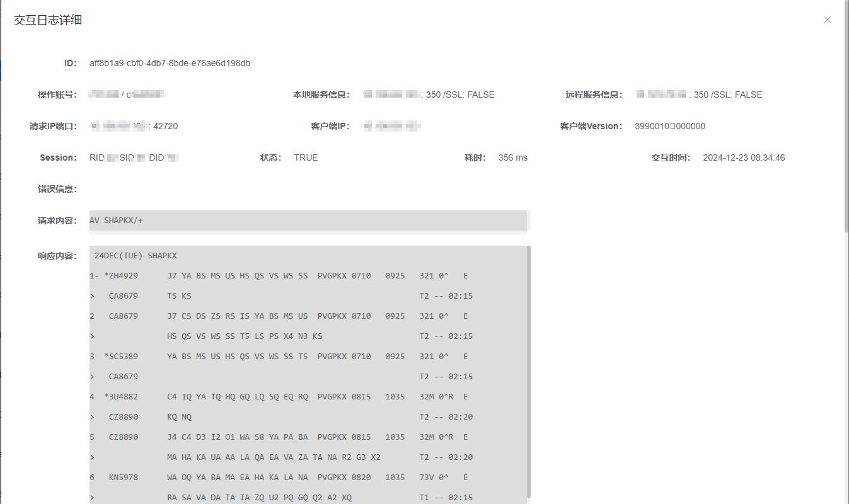Screen dimensions: 849x504
Task: Click the 24DEC(TUE) SHAPKX header line
Action: point(136,256)
